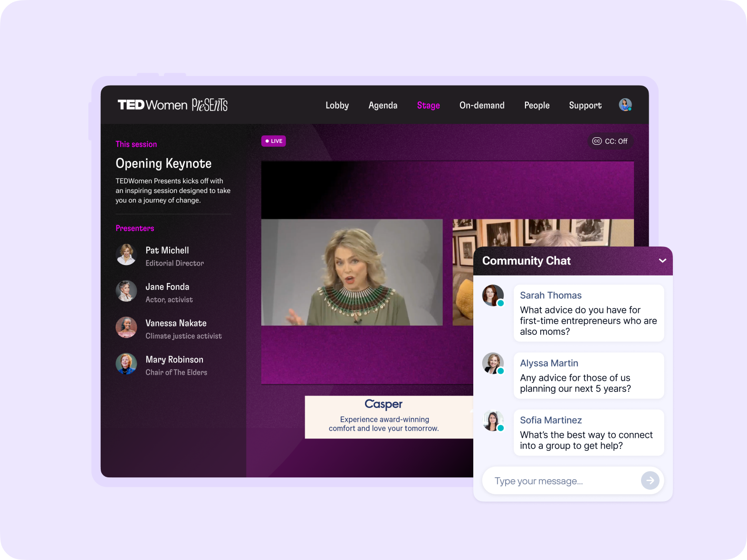Click the Climate justice activist subtitle
747x560 pixels.
(x=183, y=336)
